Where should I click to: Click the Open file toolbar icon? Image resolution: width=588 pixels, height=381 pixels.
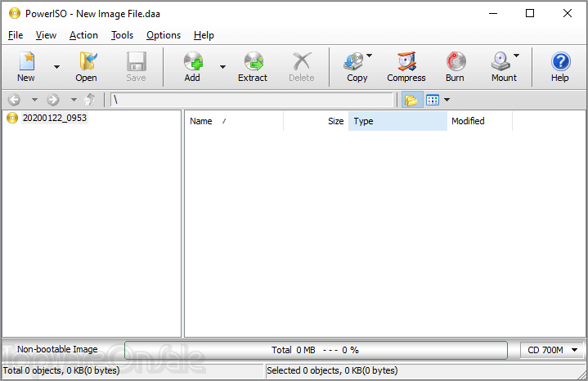88,61
